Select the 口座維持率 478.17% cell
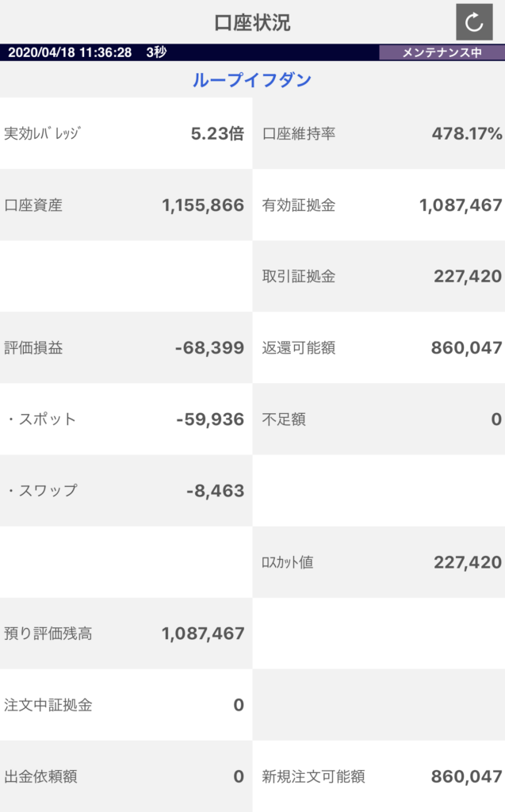The image size is (505, 812). point(379,133)
